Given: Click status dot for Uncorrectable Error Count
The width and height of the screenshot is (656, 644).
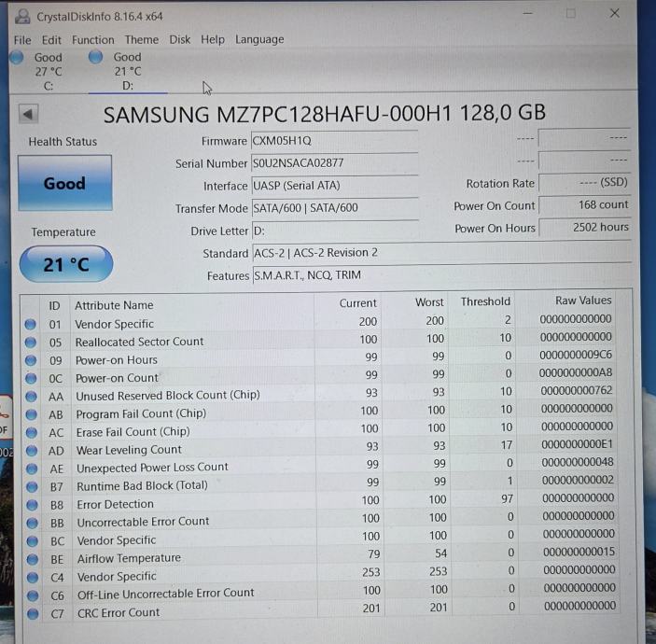Looking at the screenshot, I should [33, 523].
